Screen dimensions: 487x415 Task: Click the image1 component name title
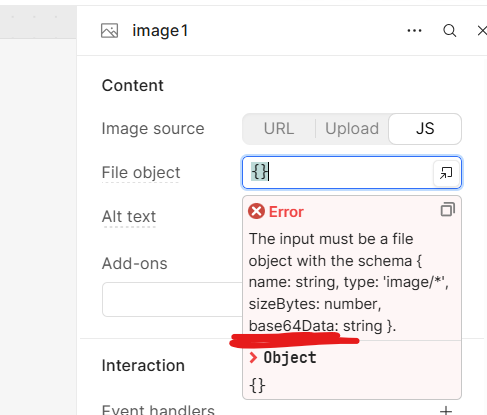tap(160, 31)
